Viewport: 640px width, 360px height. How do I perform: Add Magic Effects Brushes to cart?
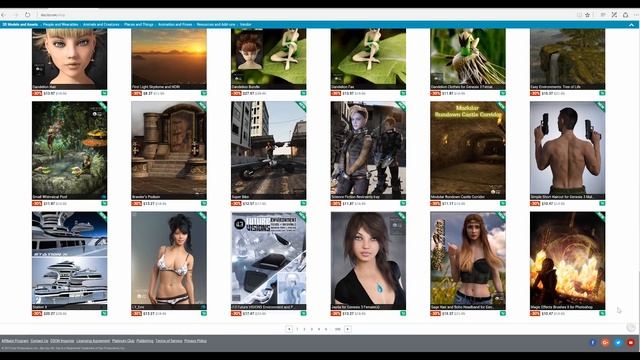602,313
